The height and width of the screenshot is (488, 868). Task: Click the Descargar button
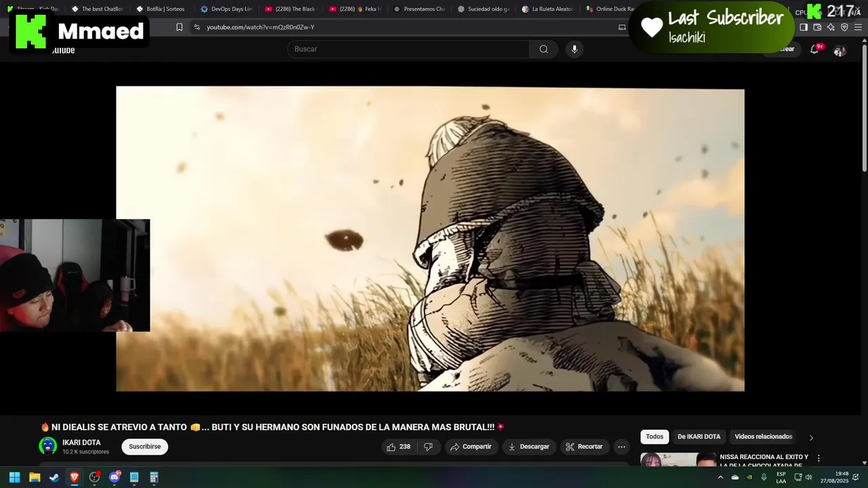point(529,447)
